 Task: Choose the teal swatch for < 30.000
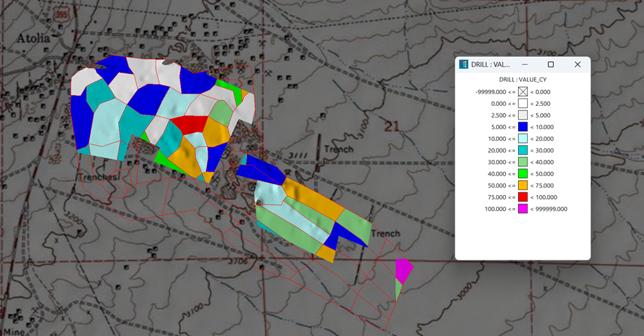[522, 150]
